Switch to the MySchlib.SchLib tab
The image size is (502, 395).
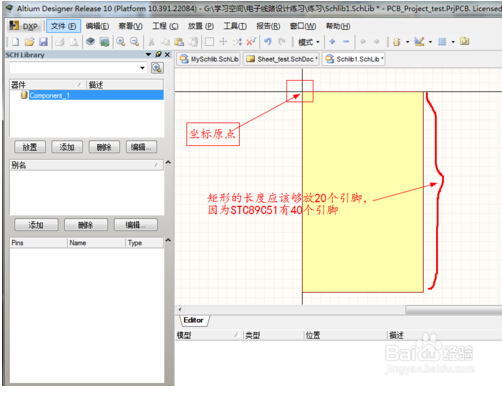209,59
